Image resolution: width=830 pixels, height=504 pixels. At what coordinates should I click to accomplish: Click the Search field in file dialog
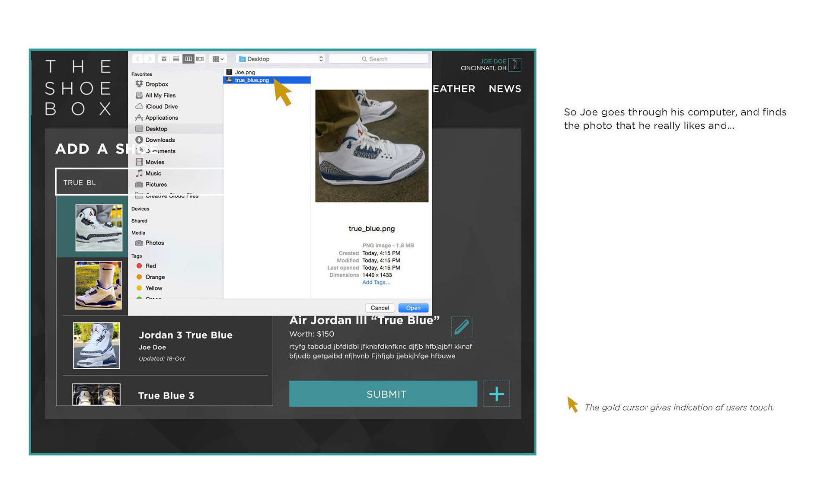click(x=378, y=59)
